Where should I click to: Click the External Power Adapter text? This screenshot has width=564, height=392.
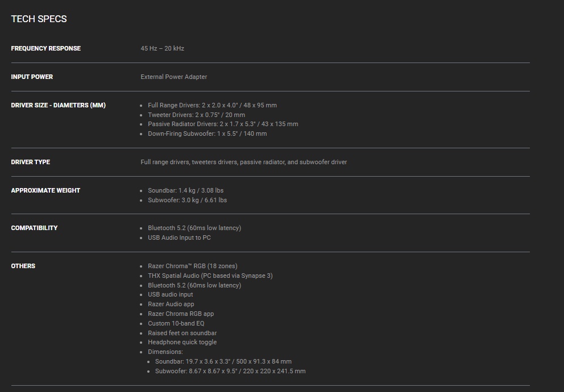(173, 77)
